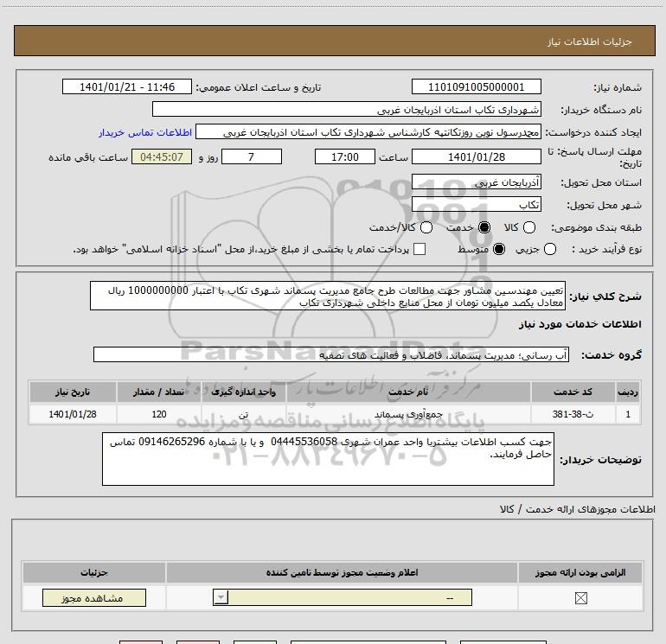The image size is (666, 644).
Task: Click the service group field
Action: click(x=331, y=355)
